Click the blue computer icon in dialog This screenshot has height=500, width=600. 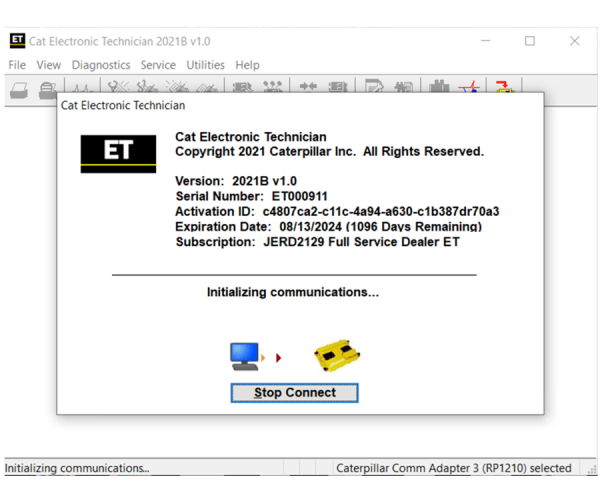245,356
